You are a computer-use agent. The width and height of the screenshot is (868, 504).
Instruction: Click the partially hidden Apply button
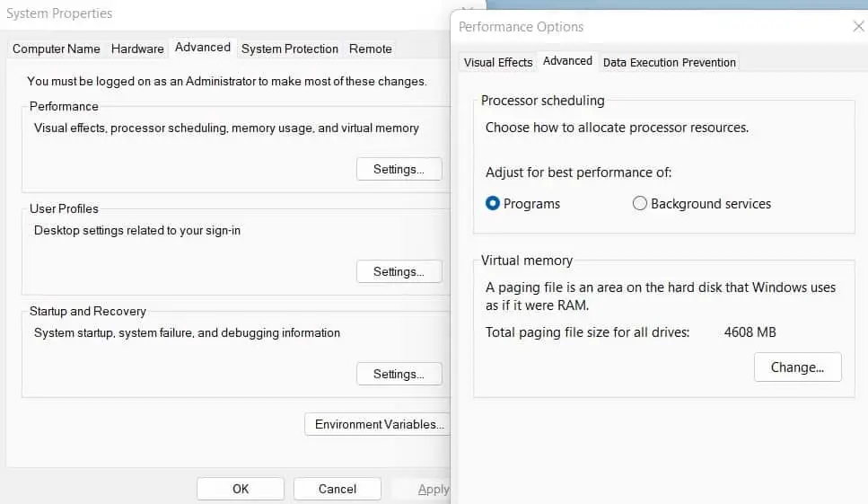click(433, 489)
